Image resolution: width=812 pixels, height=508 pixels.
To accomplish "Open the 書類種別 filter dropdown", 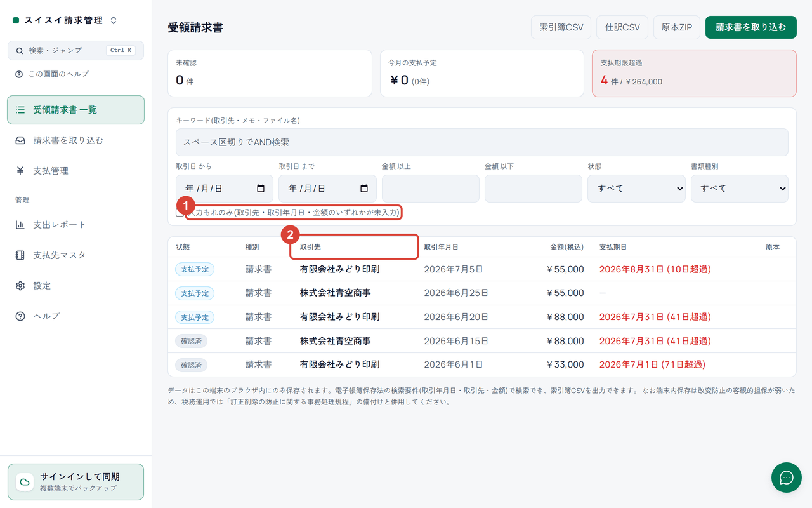I will click(x=740, y=189).
